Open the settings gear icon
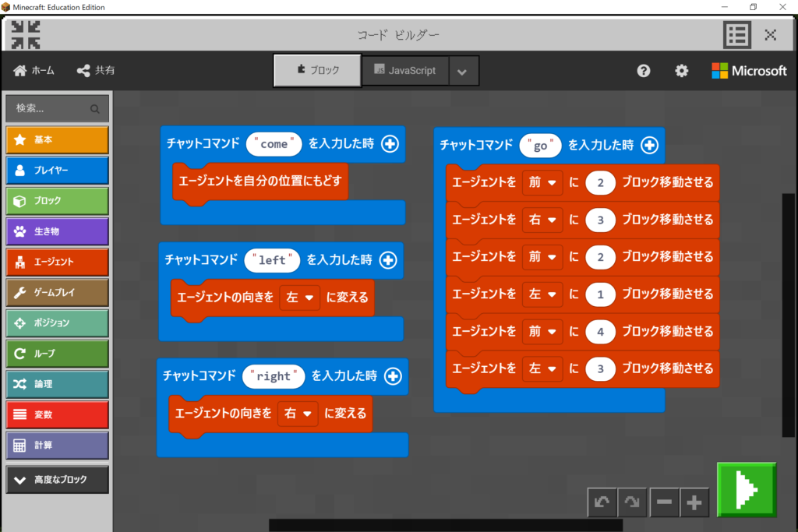This screenshot has height=532, width=798. (x=681, y=71)
